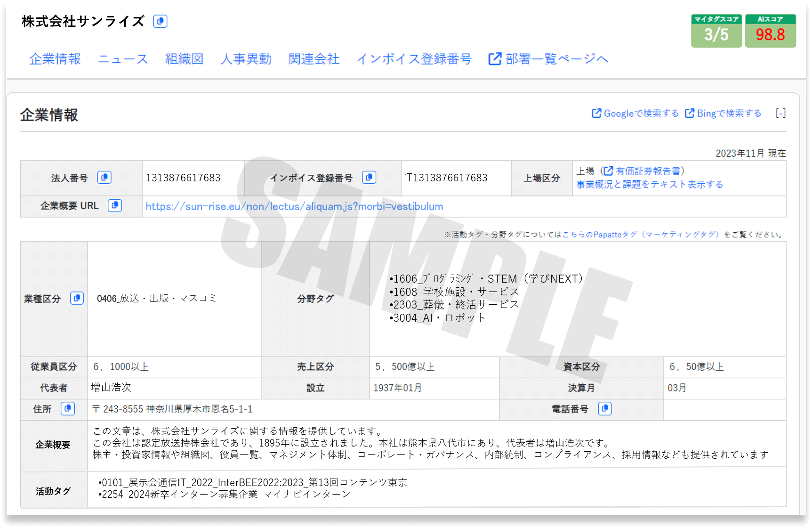Click tag 3004_AI・ロボット
812x528 pixels.
437,317
